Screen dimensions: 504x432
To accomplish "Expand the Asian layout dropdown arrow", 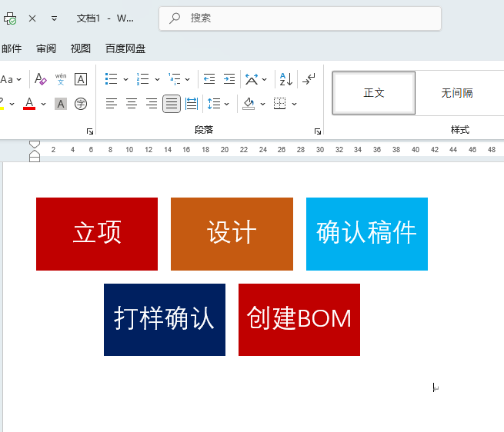I will (264, 79).
